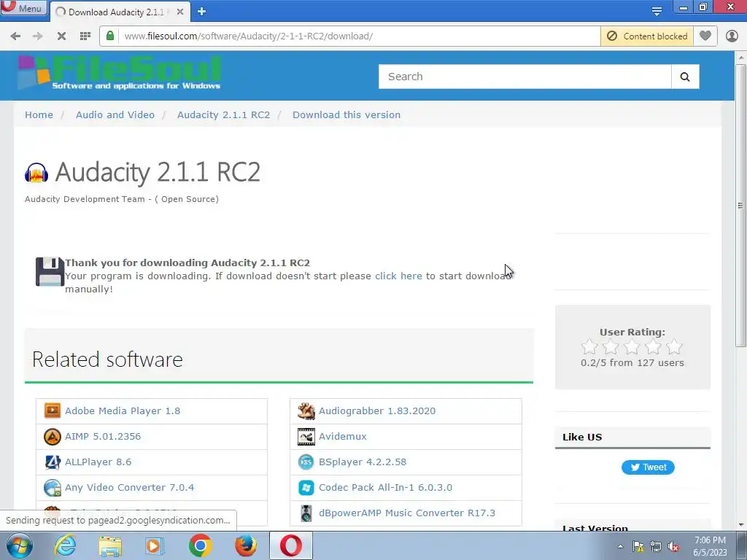Go to the FileSoul logo homepage
Viewport: 747px width, 560px height.
119,72
